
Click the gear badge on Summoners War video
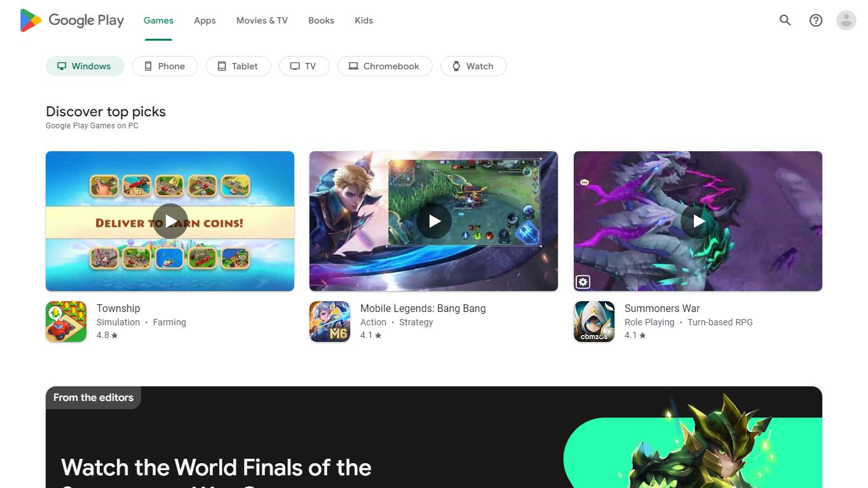tap(583, 282)
